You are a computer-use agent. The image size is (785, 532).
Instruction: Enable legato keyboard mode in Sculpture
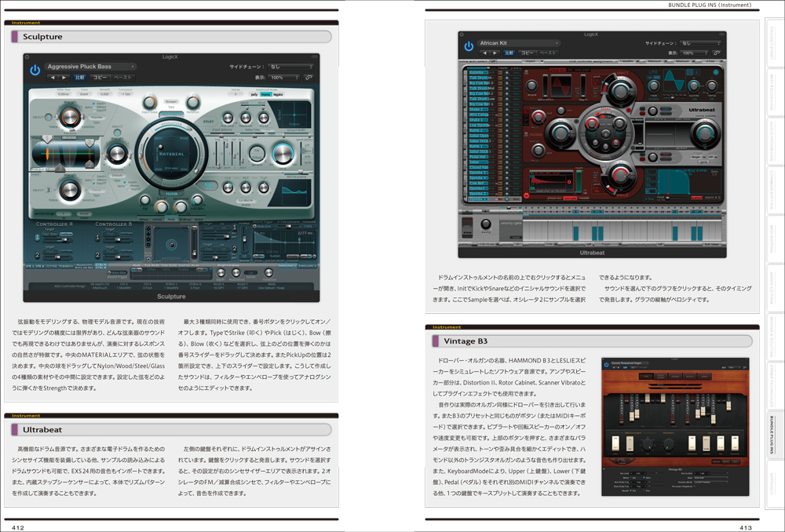coord(278,94)
